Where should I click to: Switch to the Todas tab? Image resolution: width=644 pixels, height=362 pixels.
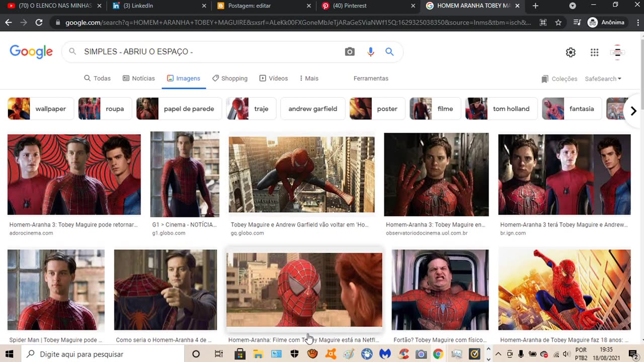tap(97, 78)
